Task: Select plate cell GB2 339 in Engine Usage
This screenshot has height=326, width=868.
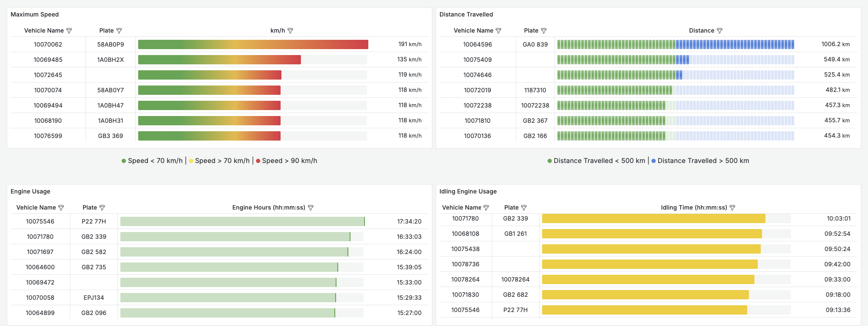Action: [94, 237]
